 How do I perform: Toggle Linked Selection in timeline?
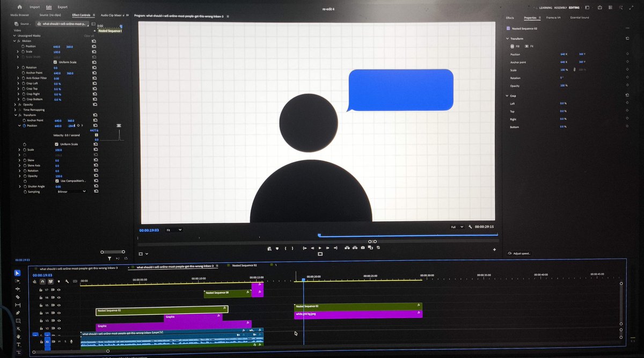[x=50, y=281]
